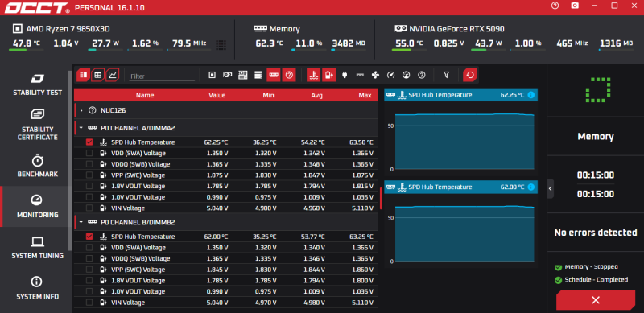This screenshot has height=313, width=644.
Task: Toggle the temperature sensor type filter
Action: pos(314,75)
